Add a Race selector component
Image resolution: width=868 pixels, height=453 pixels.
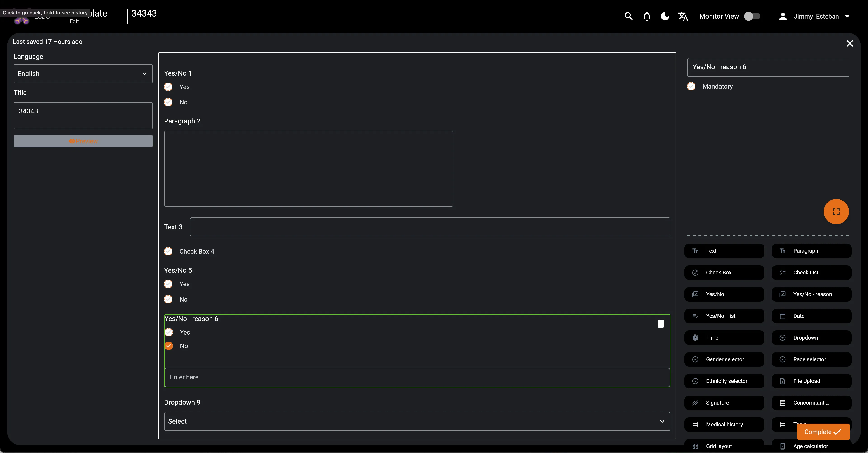811,359
